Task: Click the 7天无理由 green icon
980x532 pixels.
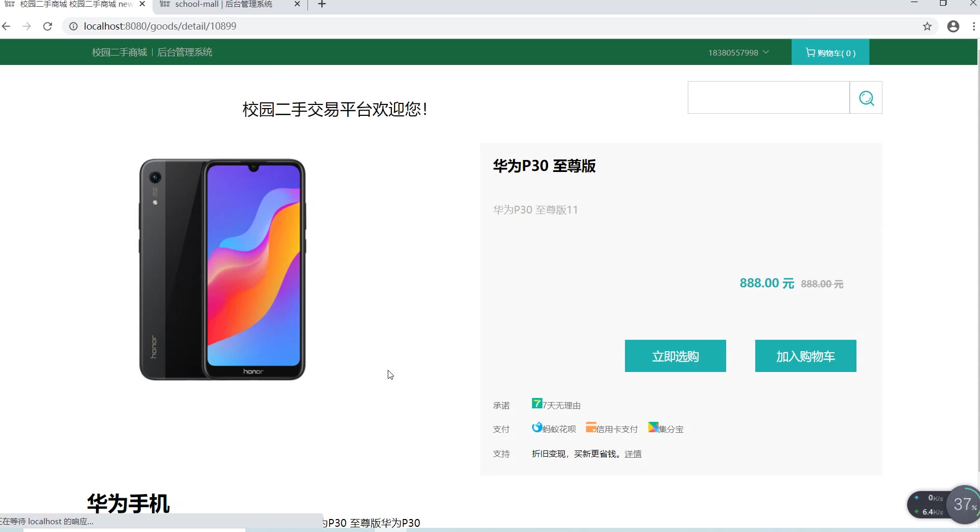Action: [537, 403]
